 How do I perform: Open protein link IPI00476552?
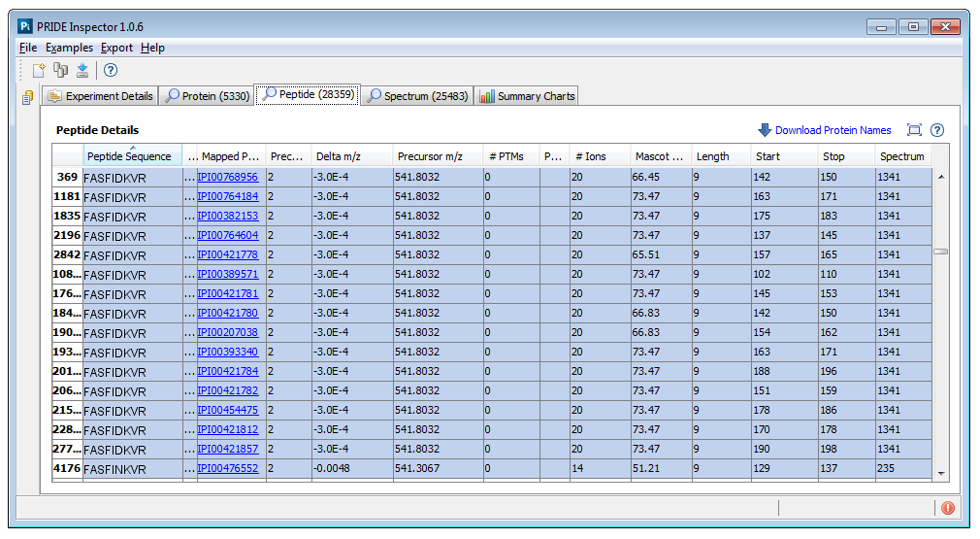coord(227,468)
